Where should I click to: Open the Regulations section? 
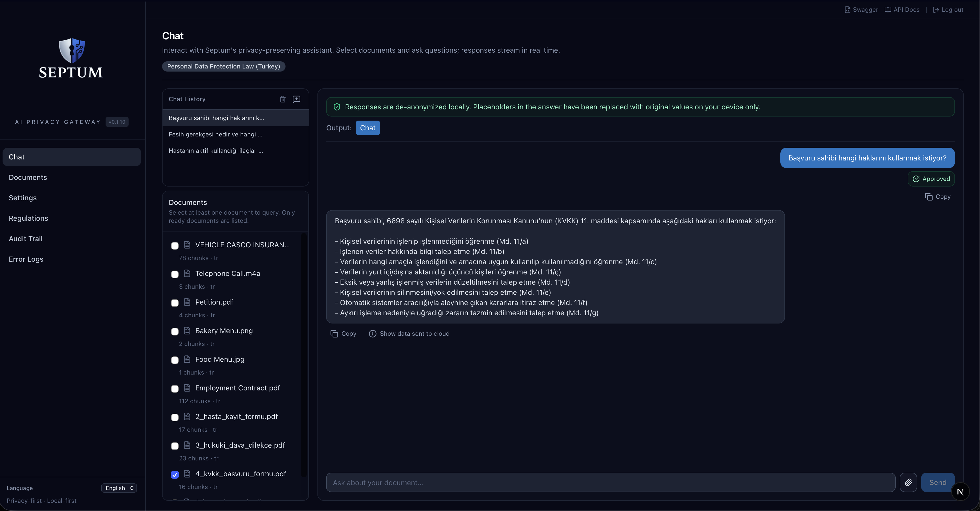point(28,218)
